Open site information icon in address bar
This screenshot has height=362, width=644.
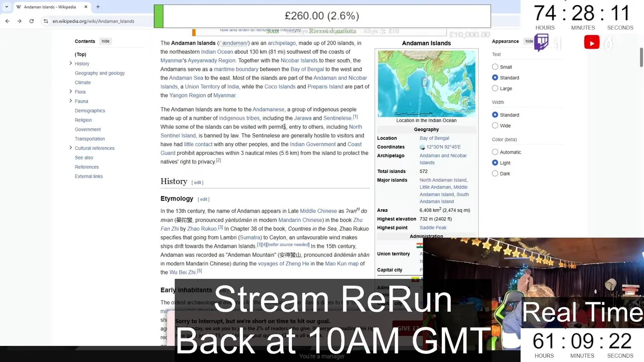[45, 21]
